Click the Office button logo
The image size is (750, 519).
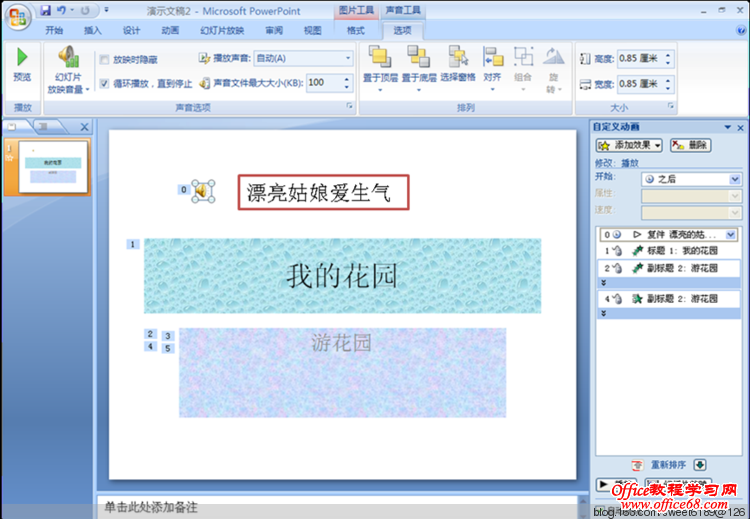click(x=18, y=18)
